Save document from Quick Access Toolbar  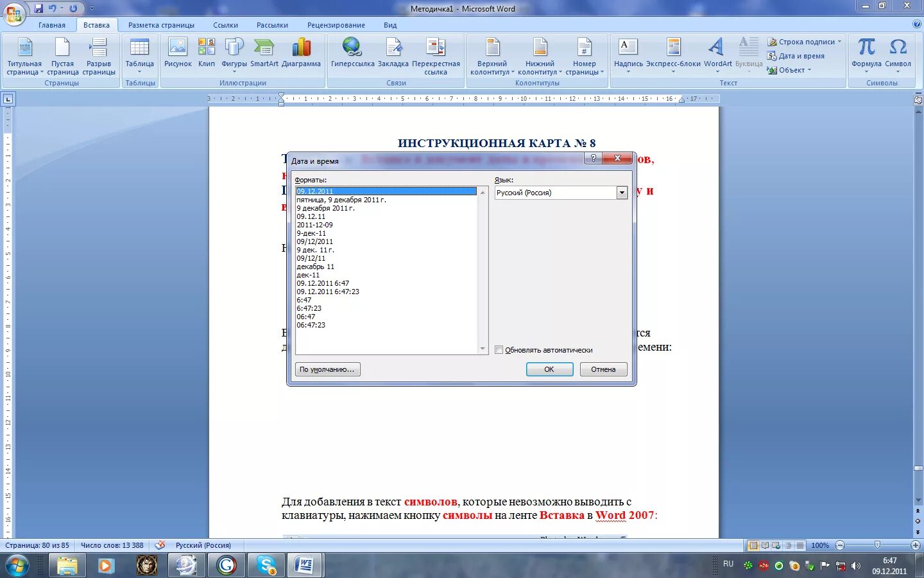pyautogui.click(x=38, y=8)
